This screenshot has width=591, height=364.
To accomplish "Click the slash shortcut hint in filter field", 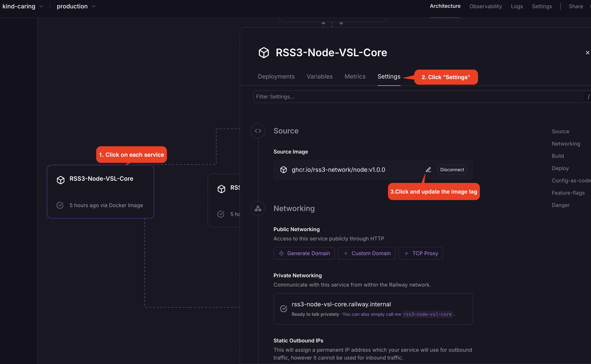I will [588, 97].
